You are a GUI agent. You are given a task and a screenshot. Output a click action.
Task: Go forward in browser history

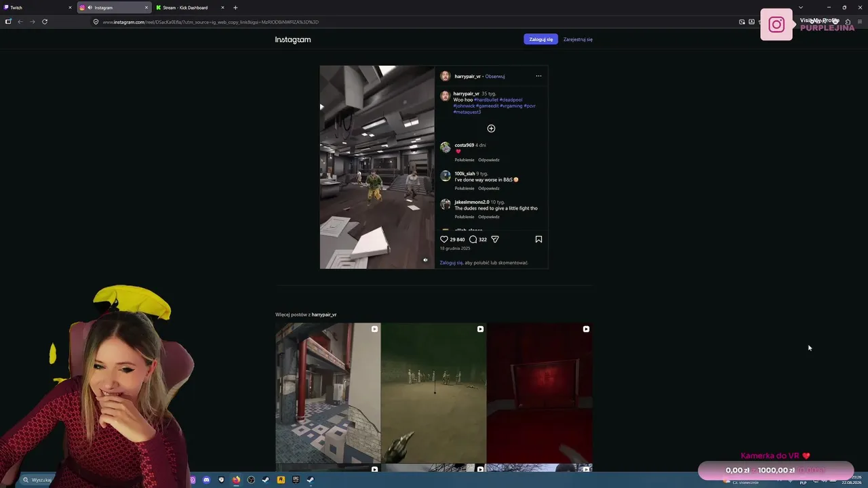click(x=32, y=22)
